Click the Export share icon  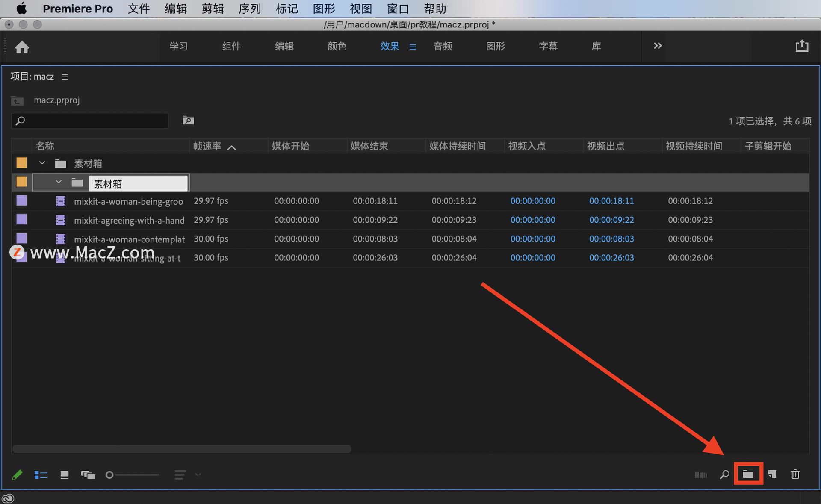(802, 46)
